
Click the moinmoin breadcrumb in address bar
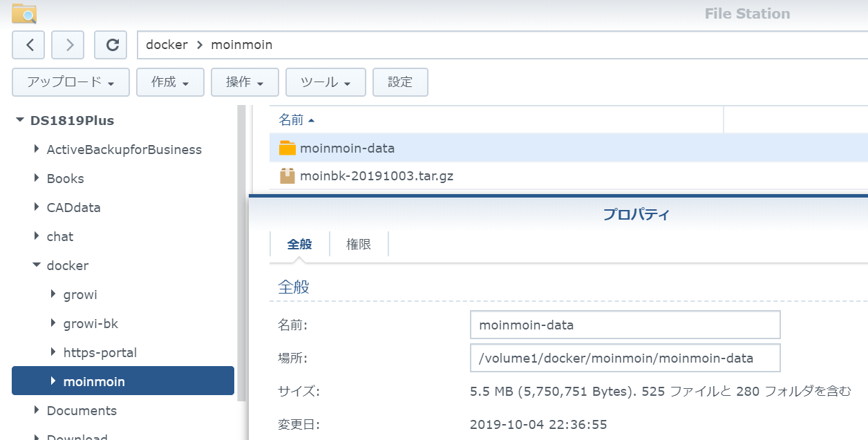click(242, 45)
